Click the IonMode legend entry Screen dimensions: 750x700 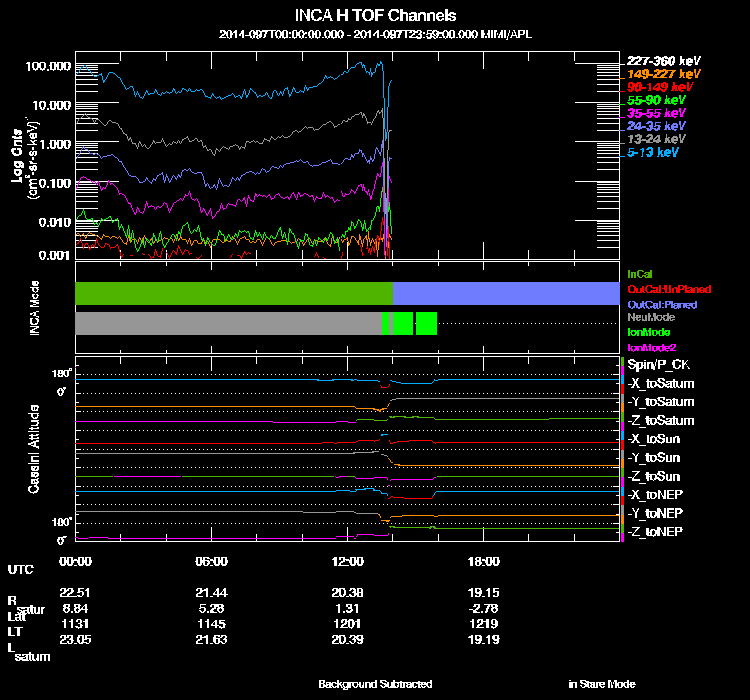[x=649, y=332]
